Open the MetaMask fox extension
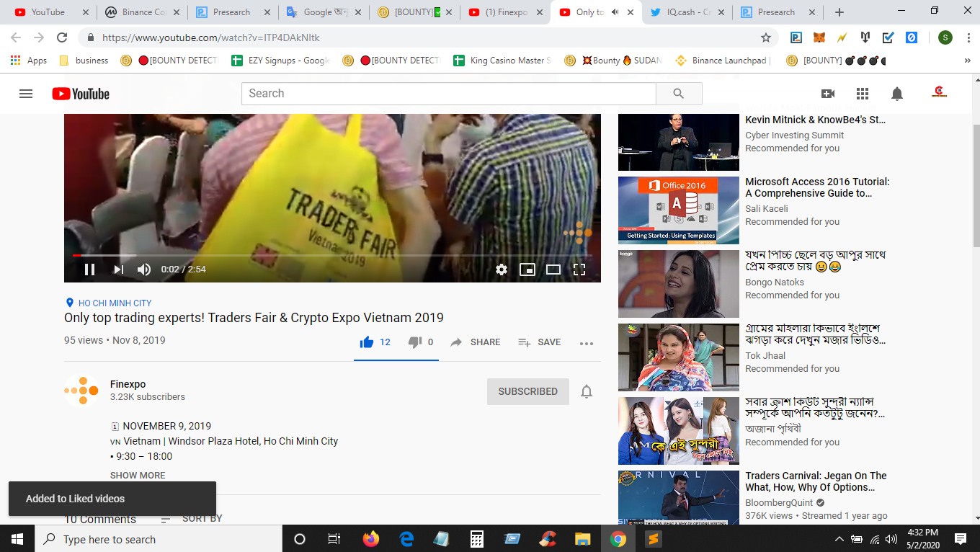980x552 pixels. 819,37
